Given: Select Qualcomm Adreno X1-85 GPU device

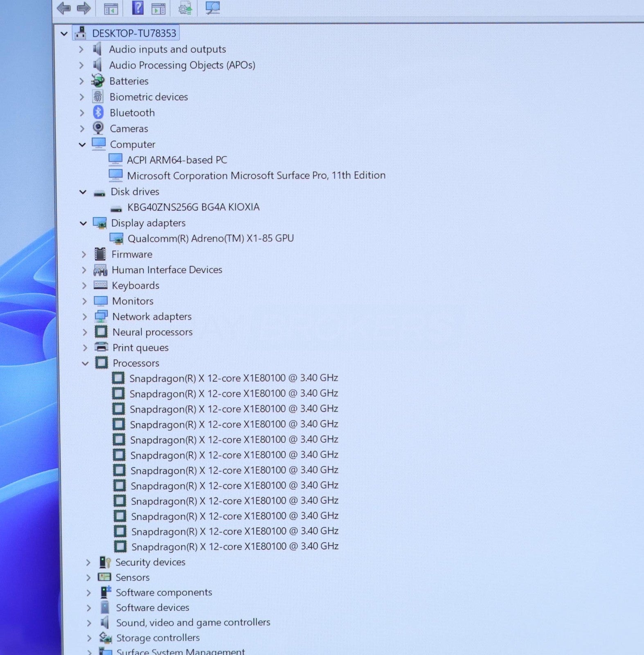Looking at the screenshot, I should point(210,238).
